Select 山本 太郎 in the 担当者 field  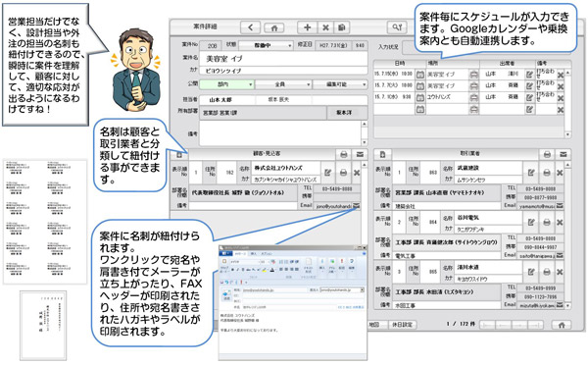(x=220, y=100)
